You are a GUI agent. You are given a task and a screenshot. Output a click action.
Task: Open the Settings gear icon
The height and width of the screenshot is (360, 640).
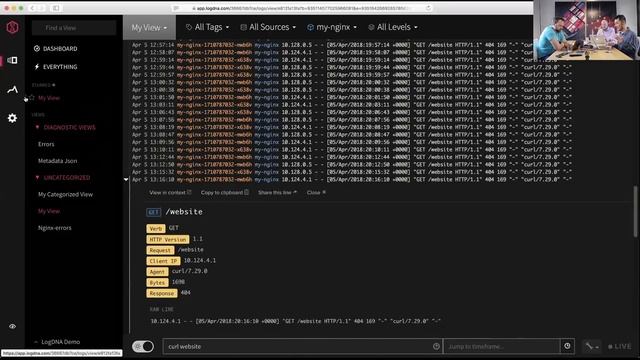[12, 118]
